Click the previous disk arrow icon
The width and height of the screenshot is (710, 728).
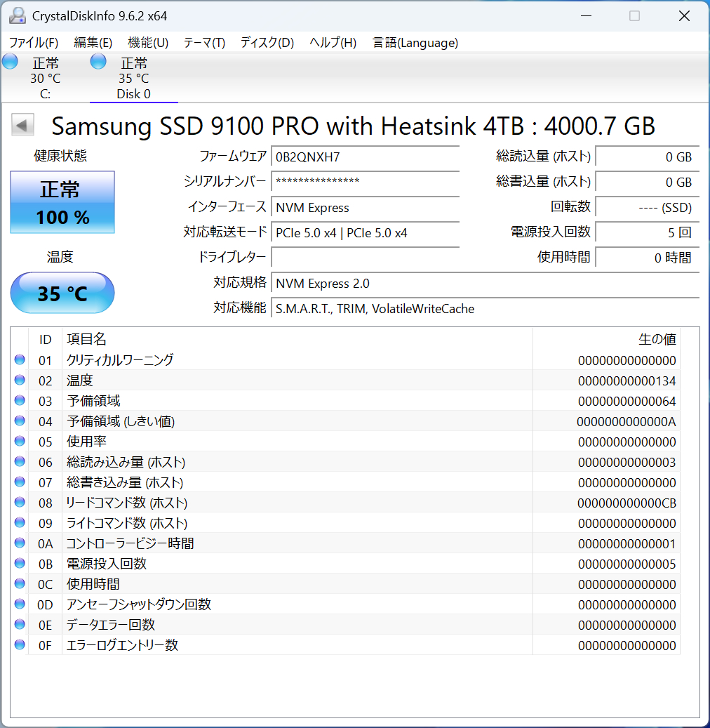(22, 126)
